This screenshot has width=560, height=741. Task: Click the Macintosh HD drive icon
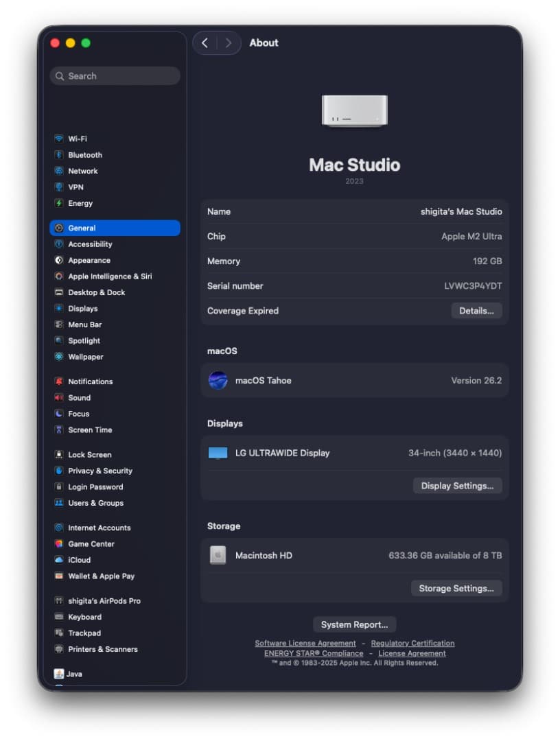218,556
